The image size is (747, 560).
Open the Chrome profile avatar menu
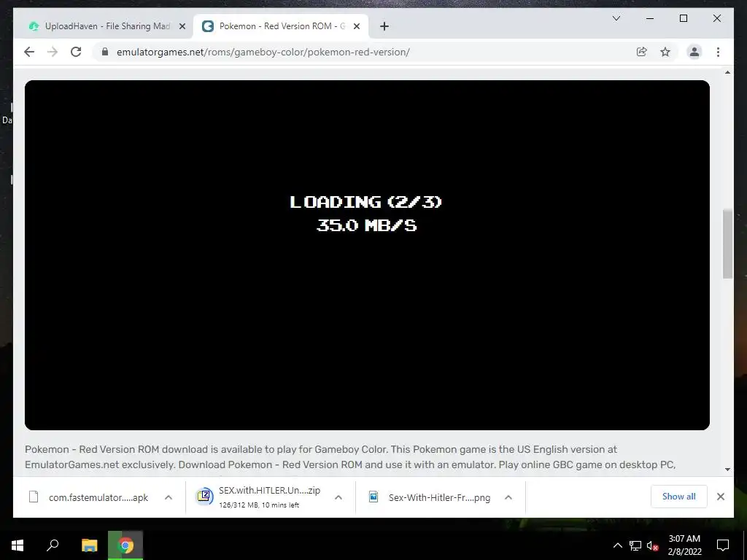point(694,52)
